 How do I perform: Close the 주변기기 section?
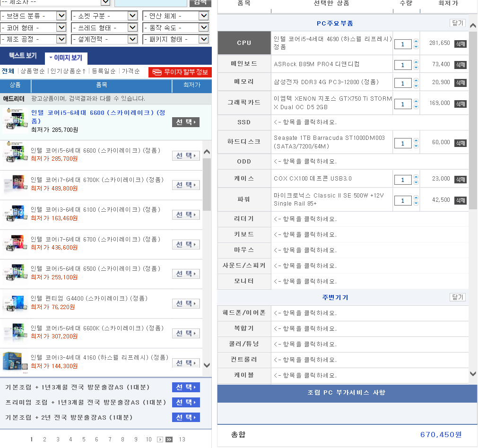tap(458, 297)
